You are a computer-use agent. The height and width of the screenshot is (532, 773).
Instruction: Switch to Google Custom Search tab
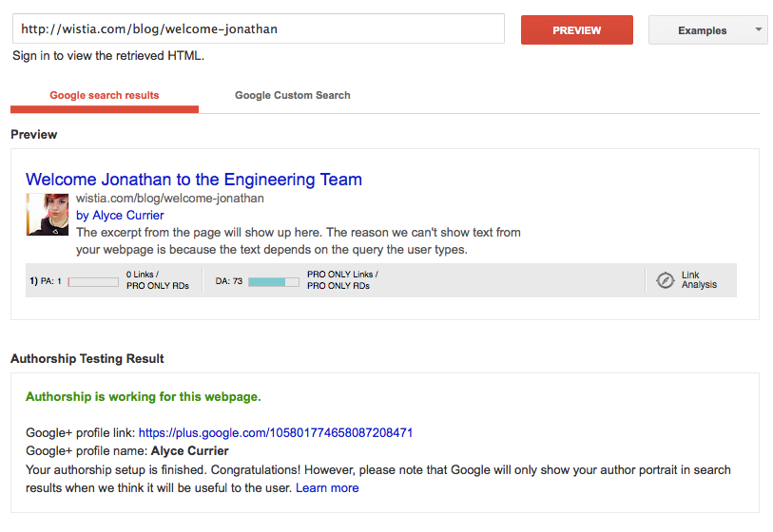(292, 96)
